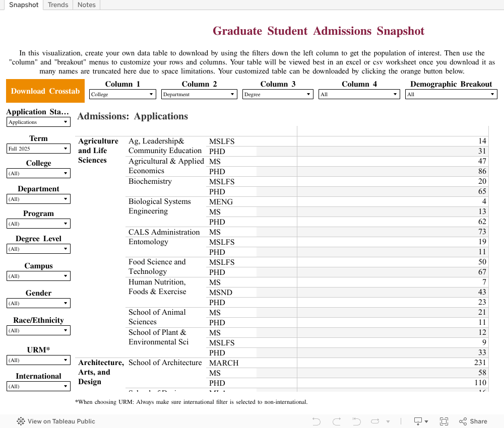Click the View on Tableau Public link
Image resolution: width=504 pixels, height=428 pixels.
click(x=60, y=421)
